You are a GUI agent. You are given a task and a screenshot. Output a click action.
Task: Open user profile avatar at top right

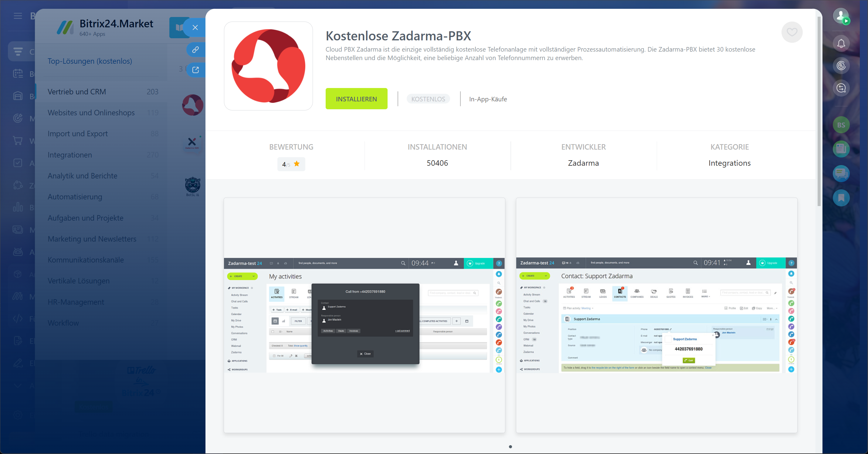(x=841, y=16)
